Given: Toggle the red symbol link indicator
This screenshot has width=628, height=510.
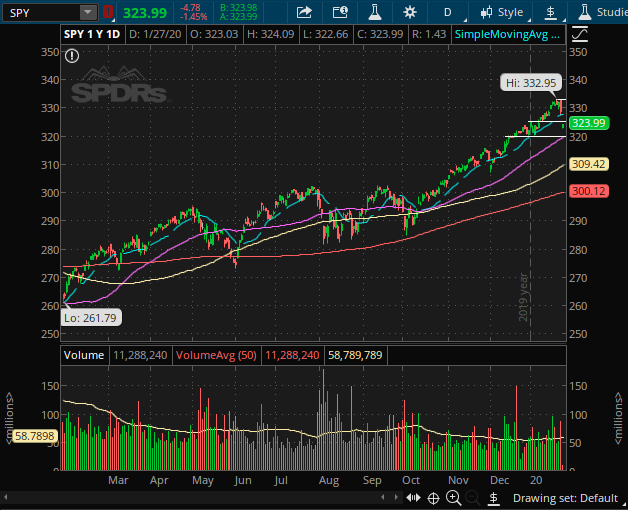Looking at the screenshot, I should (x=108, y=13).
